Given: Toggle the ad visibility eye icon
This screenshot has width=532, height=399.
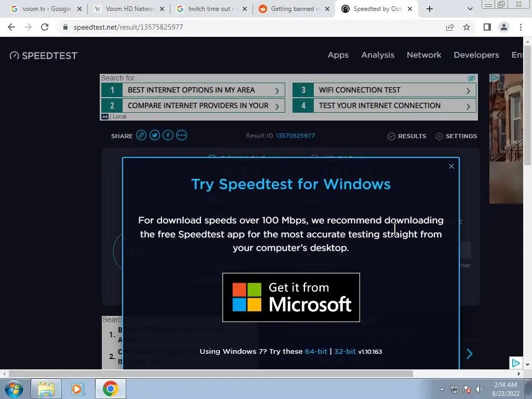Looking at the screenshot, I should coord(471,78).
